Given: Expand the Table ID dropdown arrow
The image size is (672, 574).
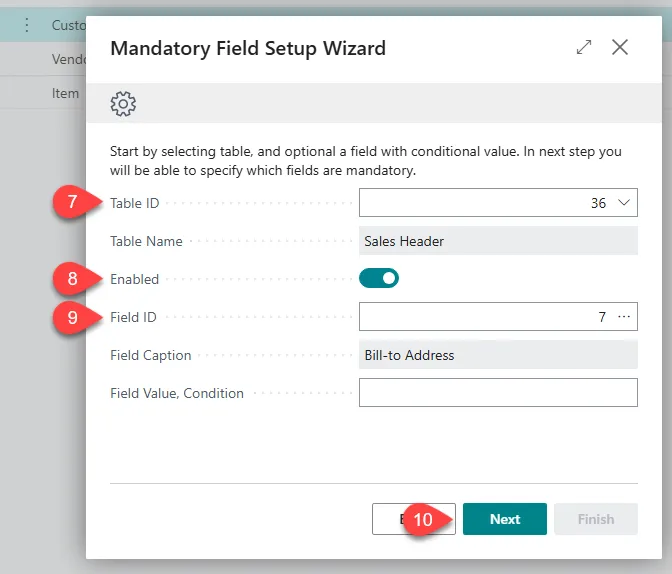Looking at the screenshot, I should point(624,203).
